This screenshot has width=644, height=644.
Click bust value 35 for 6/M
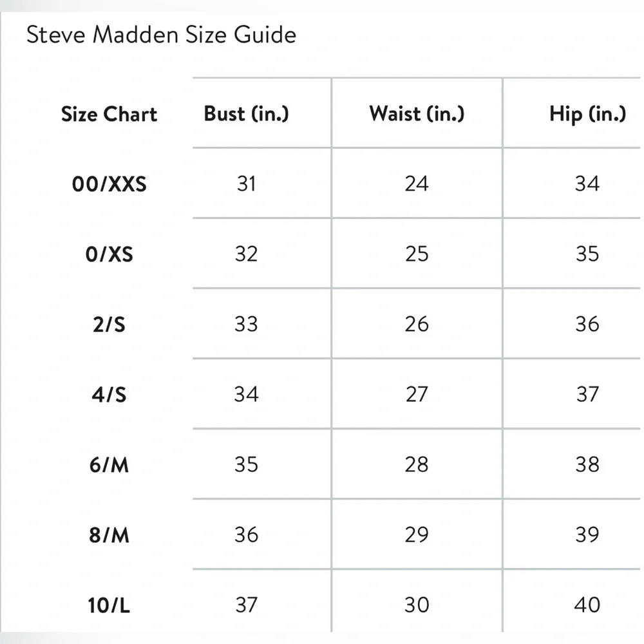(x=247, y=464)
